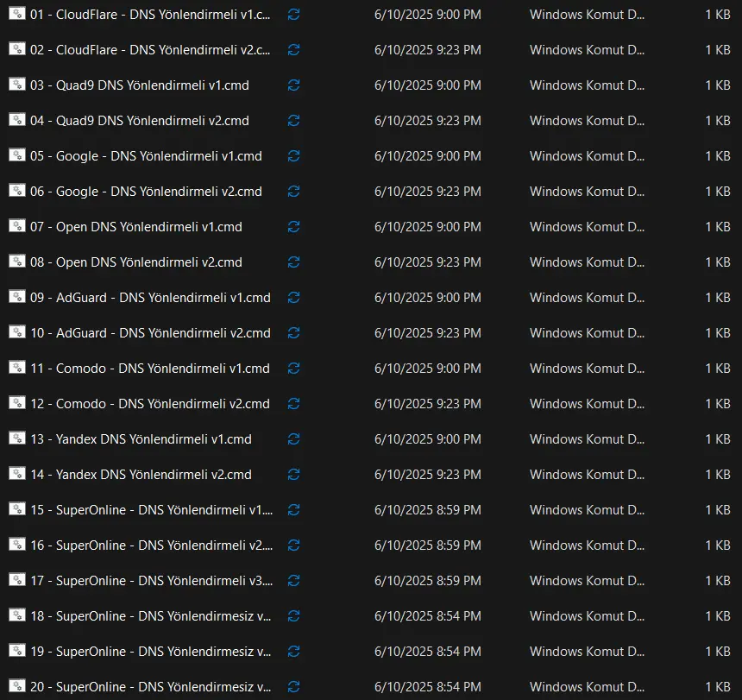Click the sync status icon for 03 - Quad9
742x700 pixels.
[x=294, y=85]
